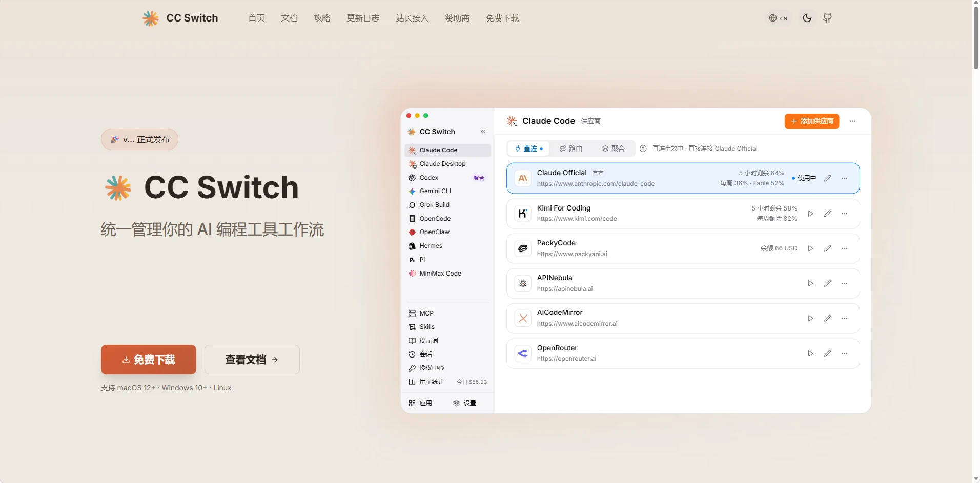Open 用量统计 usage statistics

click(x=447, y=382)
